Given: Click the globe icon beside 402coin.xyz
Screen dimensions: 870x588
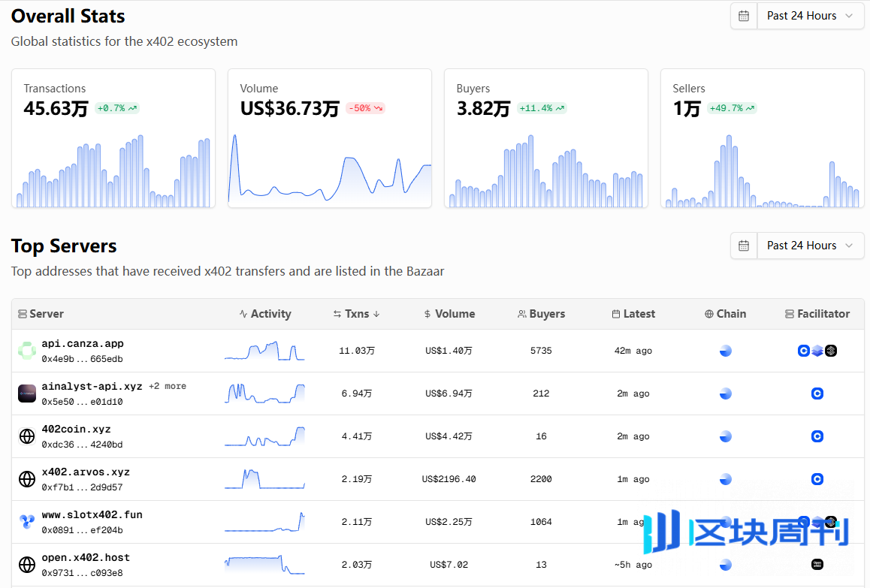Looking at the screenshot, I should tap(27, 436).
